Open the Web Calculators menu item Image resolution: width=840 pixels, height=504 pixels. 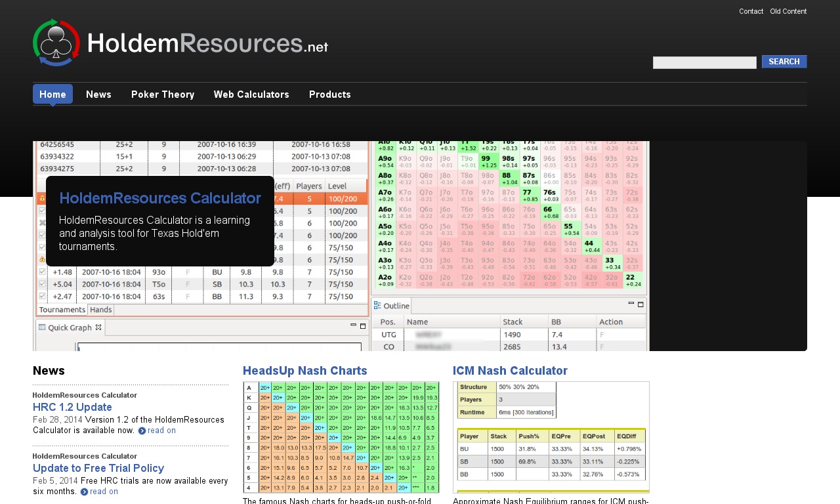pyautogui.click(x=251, y=94)
